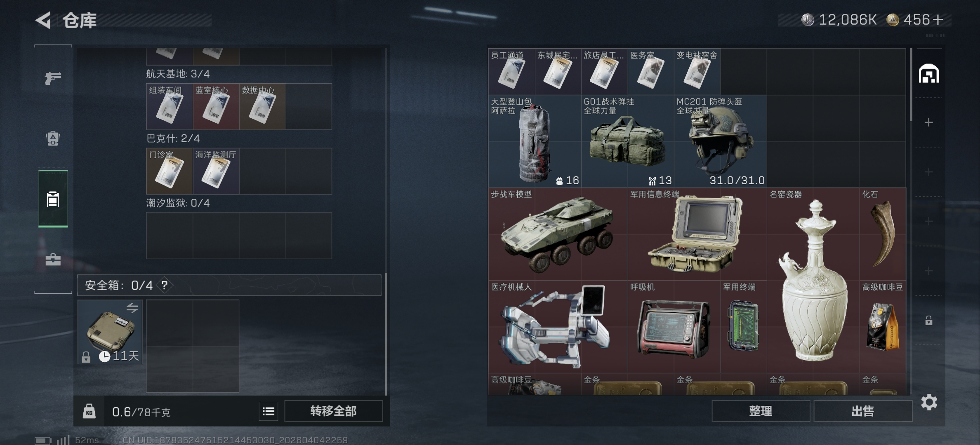
Task: Click the 整理 sort button
Action: (x=761, y=411)
